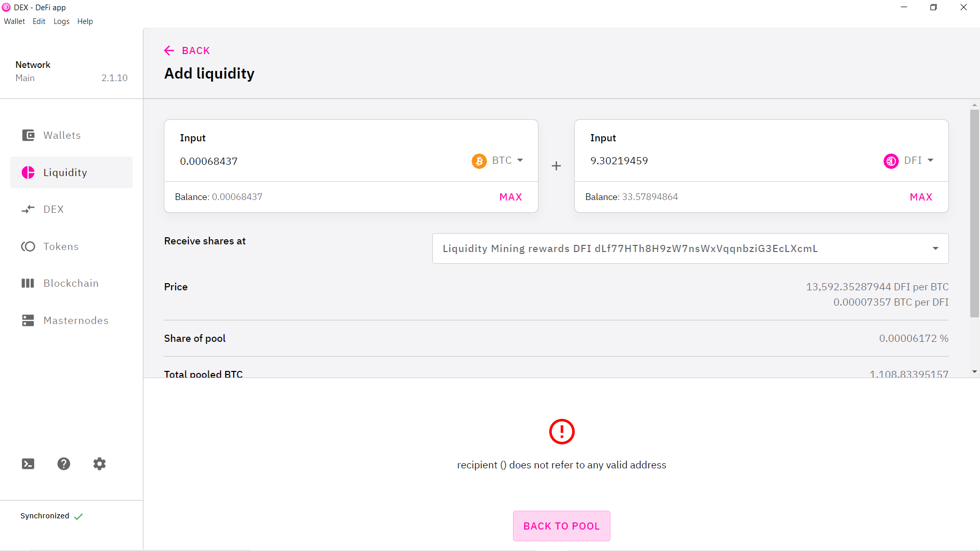Go to Masternodes tab label
980x551 pixels.
[x=76, y=320]
